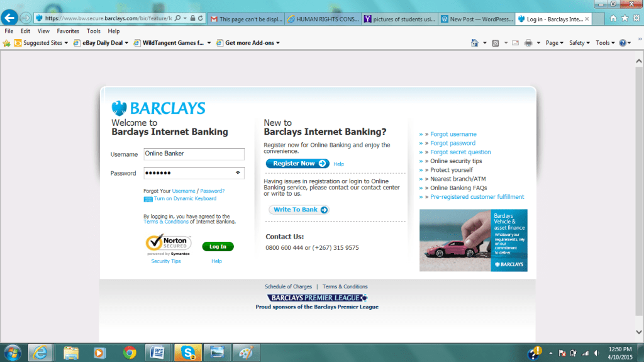Click the scrollbar down arrow
Image resolution: width=644 pixels, height=362 pixels.
(639, 332)
